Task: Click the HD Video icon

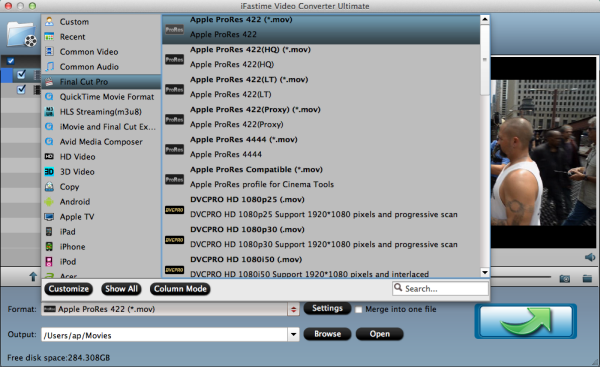Action: point(49,157)
